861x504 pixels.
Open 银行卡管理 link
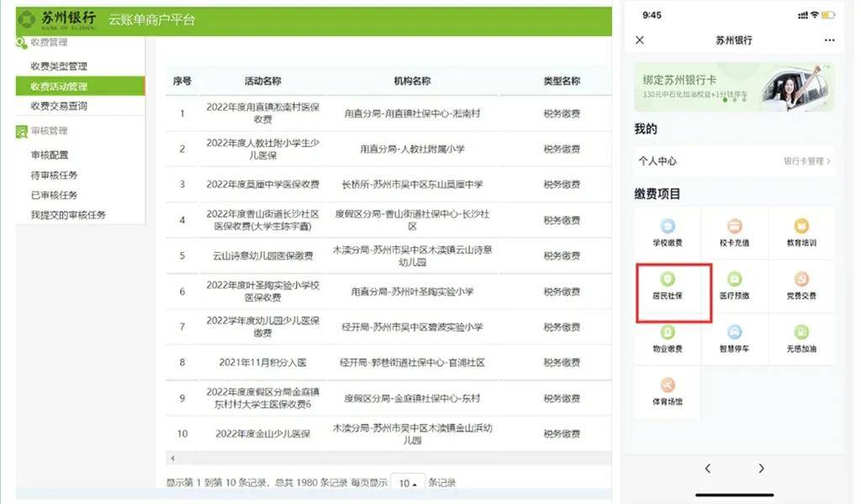806,161
